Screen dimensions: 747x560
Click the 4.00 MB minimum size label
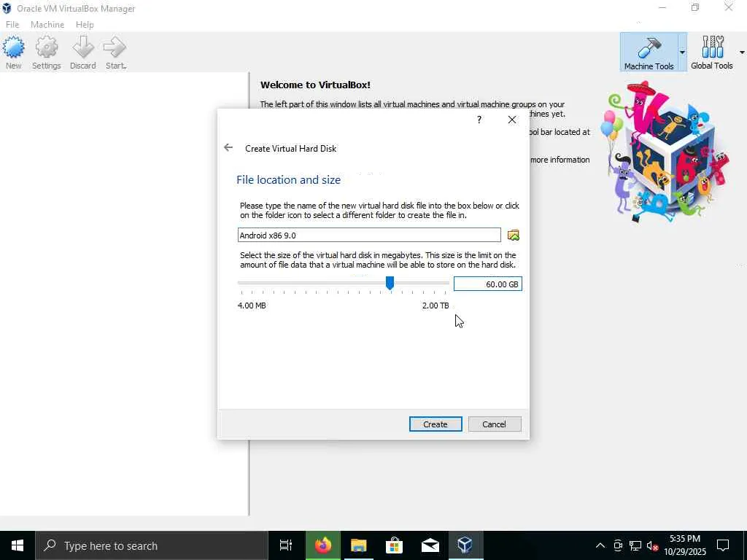point(252,306)
